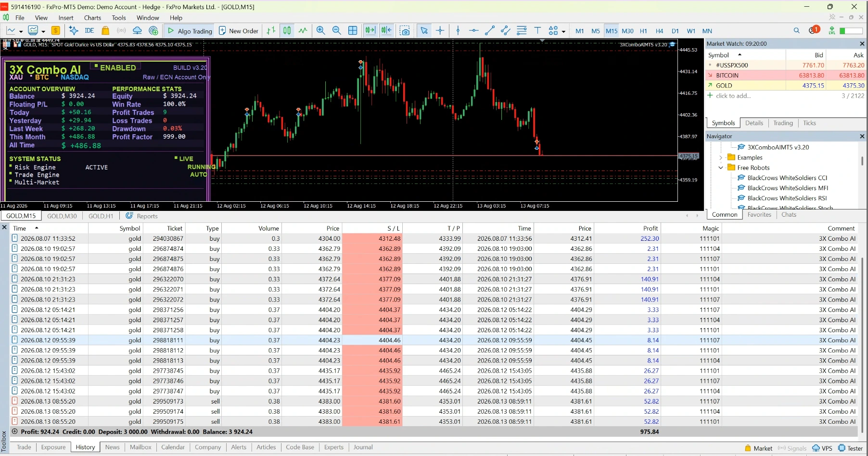
Task: Select the BITCOIN row in Market Watch
Action: point(785,75)
